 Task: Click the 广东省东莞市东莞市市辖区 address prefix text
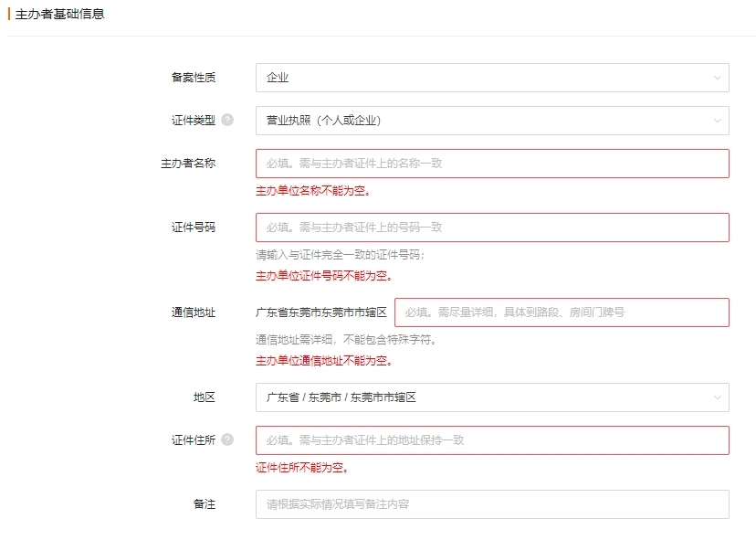tap(321, 312)
